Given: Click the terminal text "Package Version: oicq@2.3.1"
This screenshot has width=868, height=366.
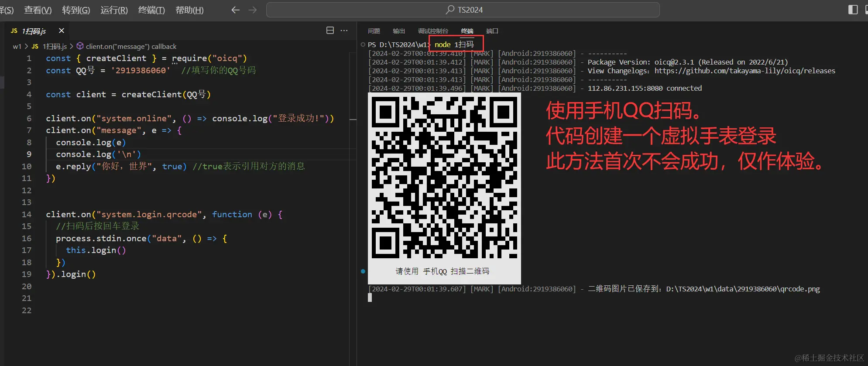Looking at the screenshot, I should (x=641, y=62).
